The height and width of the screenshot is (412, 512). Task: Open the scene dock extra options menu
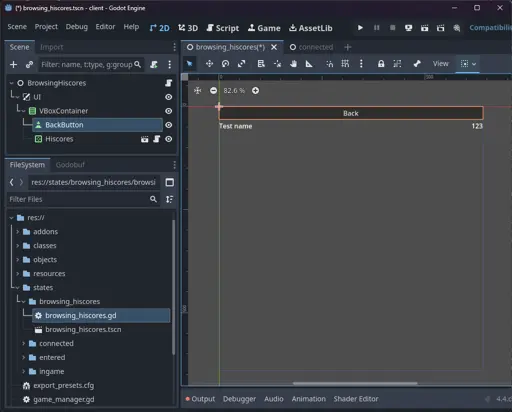point(170,64)
